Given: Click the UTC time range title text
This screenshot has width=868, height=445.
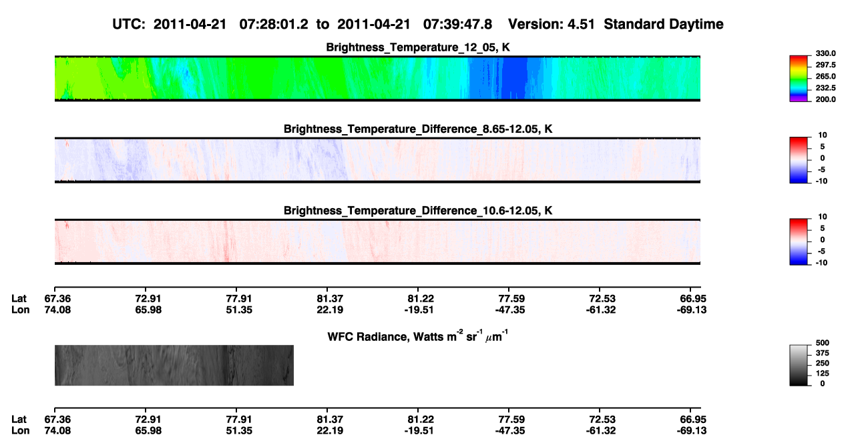Looking at the screenshot, I should coord(304,25).
